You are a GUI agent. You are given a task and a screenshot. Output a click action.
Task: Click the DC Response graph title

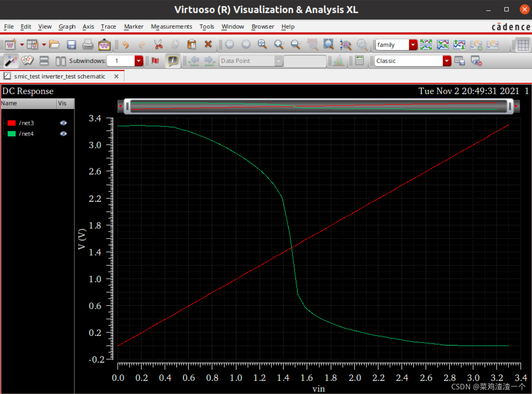pyautogui.click(x=28, y=91)
